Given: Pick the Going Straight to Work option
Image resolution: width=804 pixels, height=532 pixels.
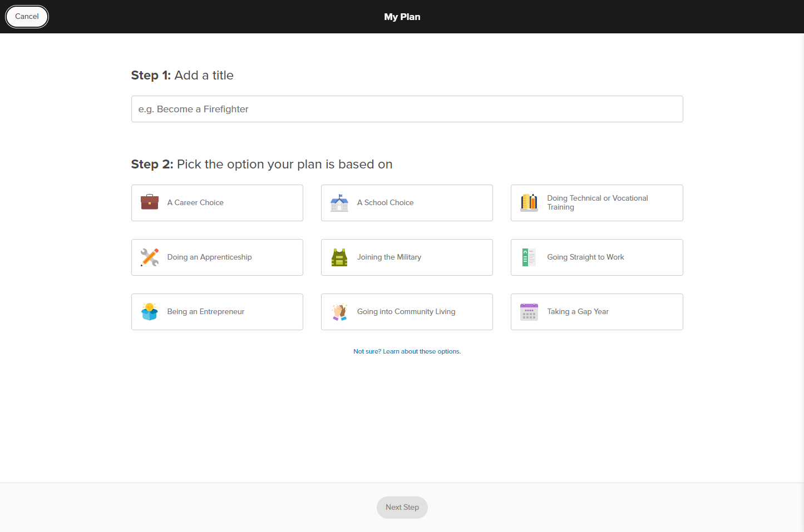Looking at the screenshot, I should coord(597,257).
